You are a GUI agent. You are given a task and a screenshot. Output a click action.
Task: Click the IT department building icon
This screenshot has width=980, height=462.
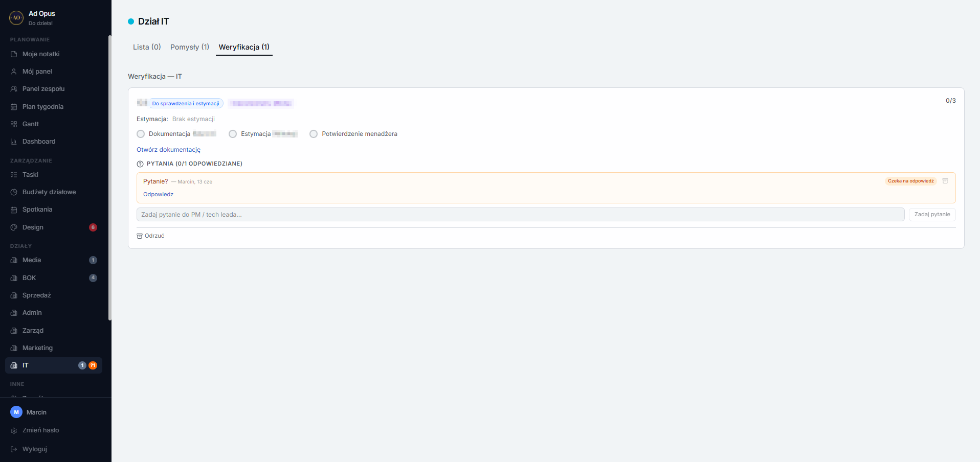14,365
